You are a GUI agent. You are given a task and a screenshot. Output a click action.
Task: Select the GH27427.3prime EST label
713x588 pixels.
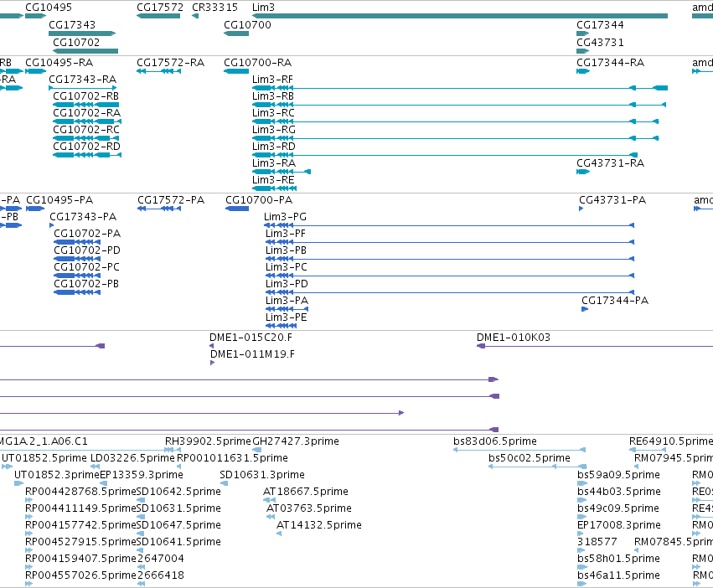point(296,441)
